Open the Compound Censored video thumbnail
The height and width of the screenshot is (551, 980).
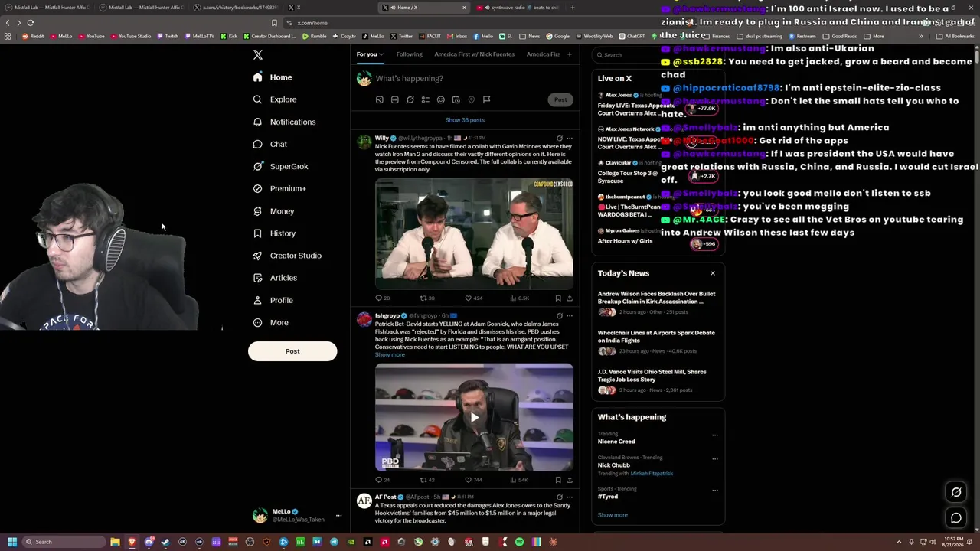pyautogui.click(x=474, y=233)
